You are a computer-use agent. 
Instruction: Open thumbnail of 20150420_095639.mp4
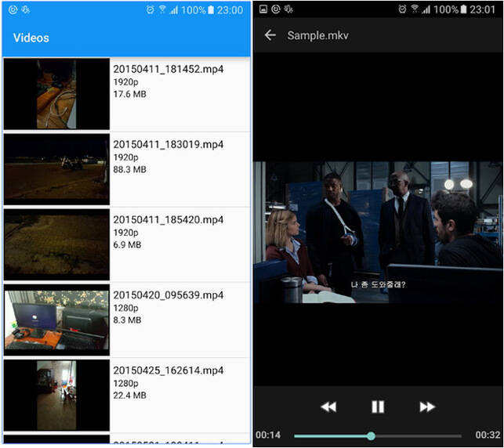click(56, 320)
